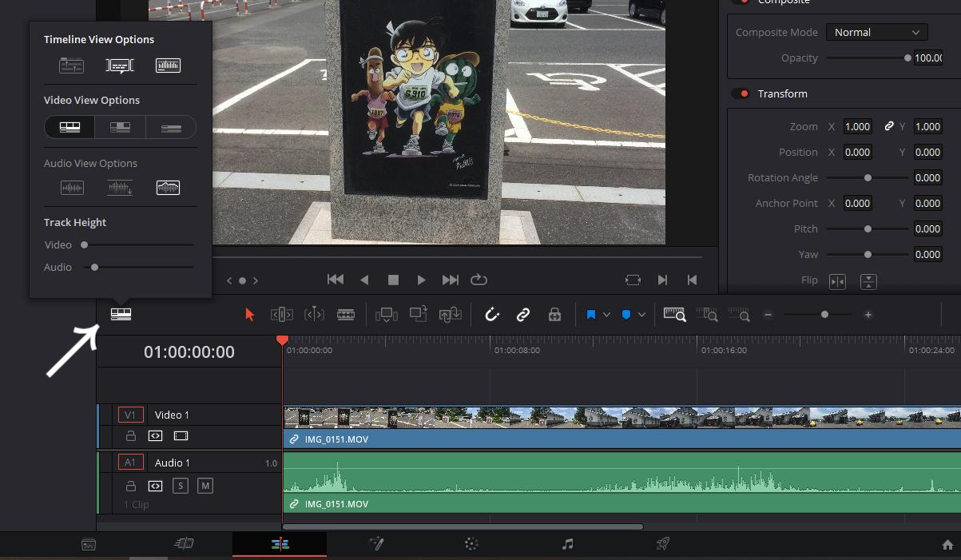Open the Composite Mode Normal dropdown
961x560 pixels.
tap(876, 32)
